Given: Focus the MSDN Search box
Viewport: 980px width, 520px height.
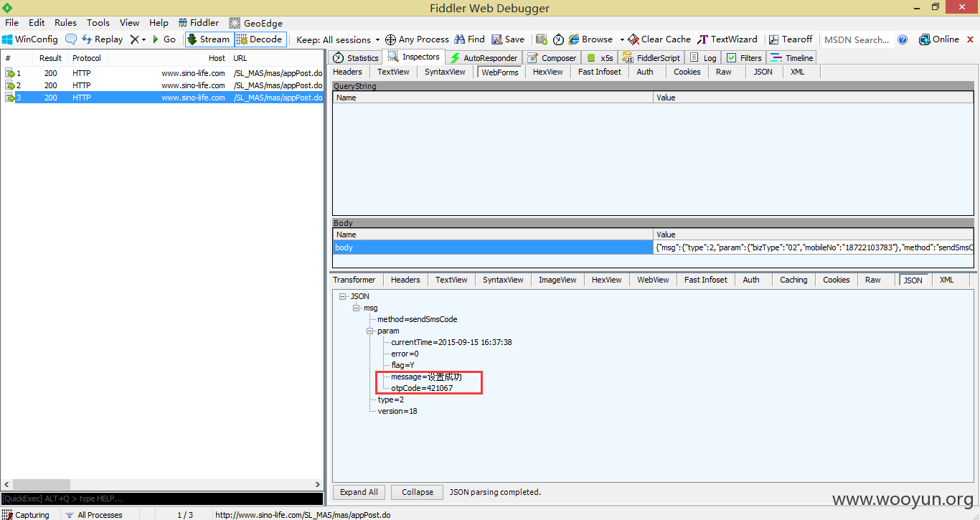Looking at the screenshot, I should click(x=857, y=39).
